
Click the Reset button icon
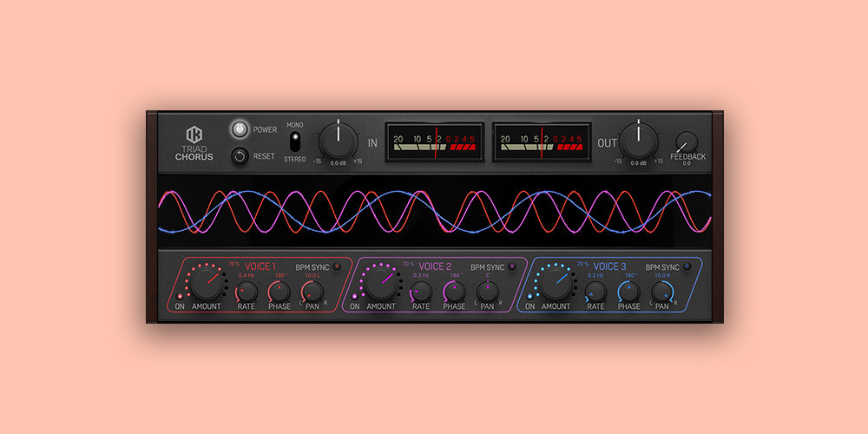coord(240,157)
